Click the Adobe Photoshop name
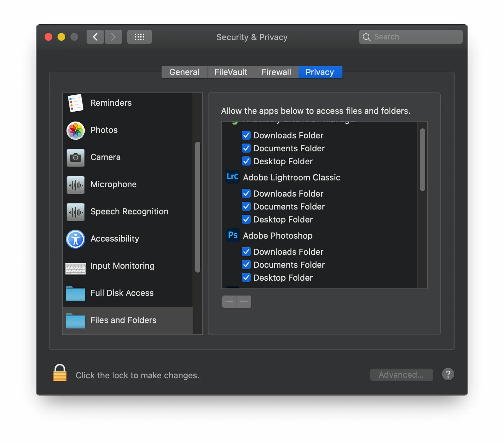This screenshot has height=443, width=504. click(x=278, y=236)
